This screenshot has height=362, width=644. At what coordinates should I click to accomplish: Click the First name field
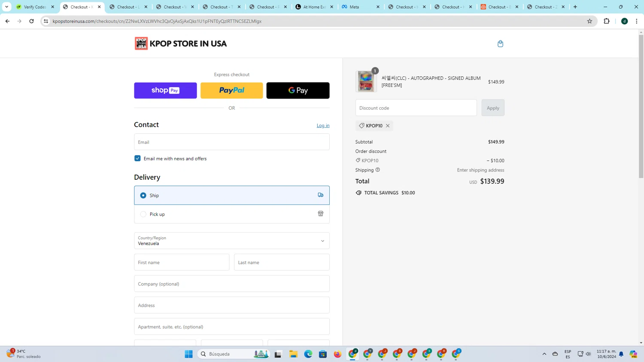[x=182, y=262]
